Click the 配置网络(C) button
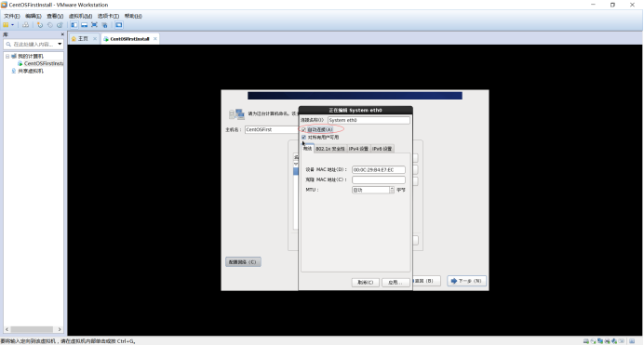Image resolution: width=644 pixels, height=345 pixels. [243, 262]
